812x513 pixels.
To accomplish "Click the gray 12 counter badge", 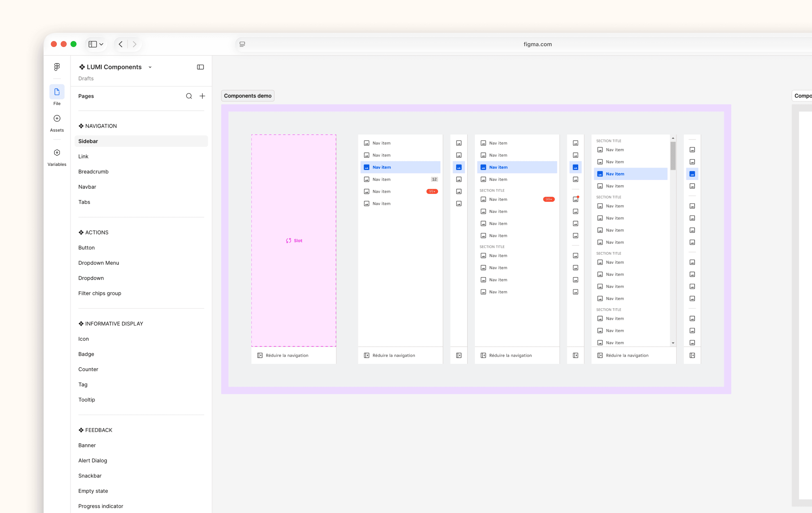I will pyautogui.click(x=434, y=179).
